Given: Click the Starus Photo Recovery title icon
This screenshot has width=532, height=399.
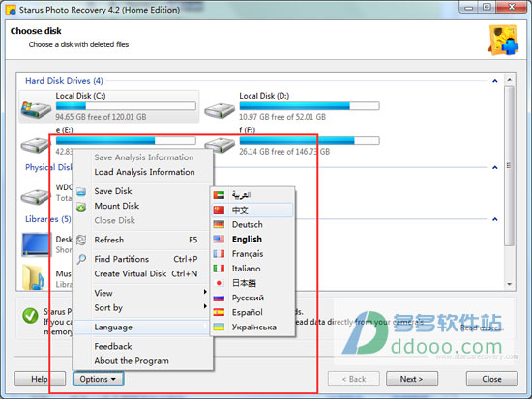Looking at the screenshot, I should (11, 10).
